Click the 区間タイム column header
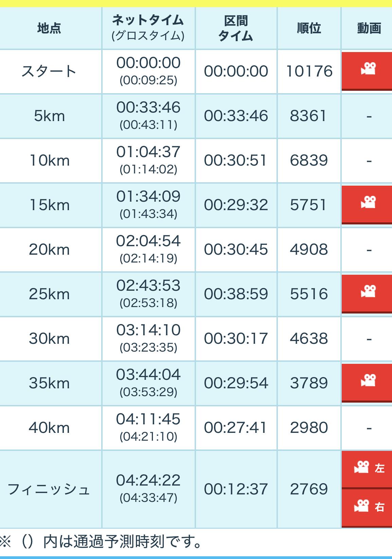 236,28
